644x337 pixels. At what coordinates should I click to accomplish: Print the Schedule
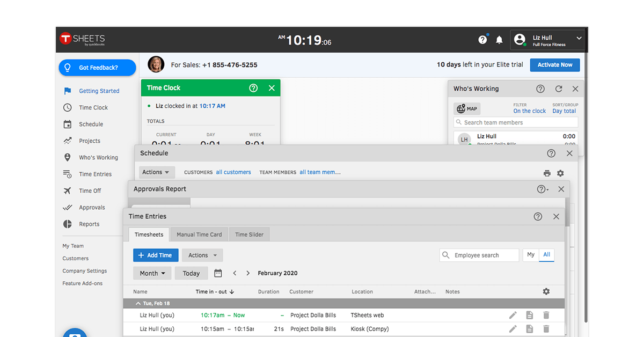click(x=547, y=173)
